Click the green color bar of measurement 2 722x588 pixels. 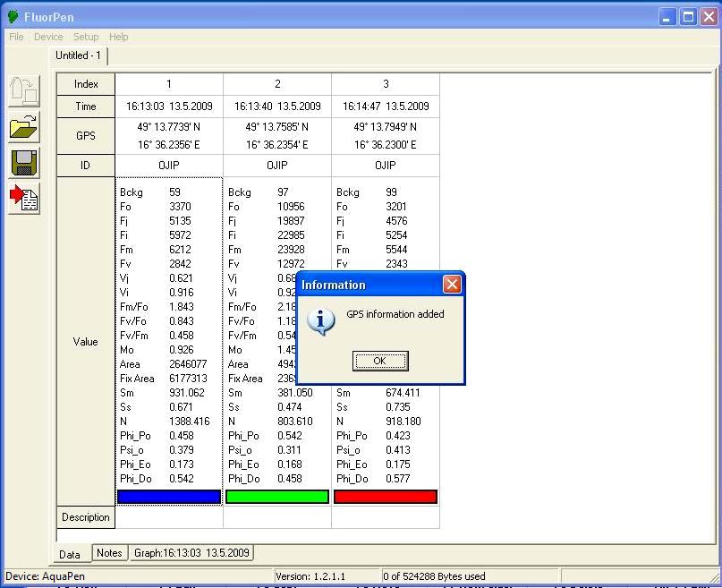click(x=277, y=497)
